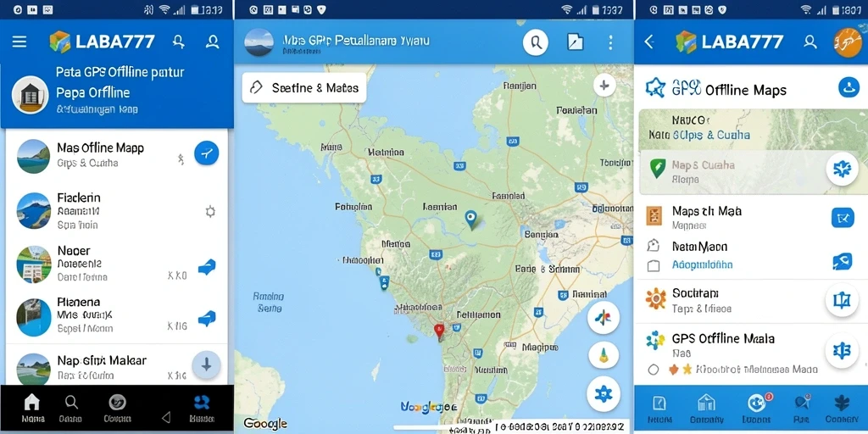Screen dimensions: 868x434
Task: Tap the orange flower icon beside Sochtam
Action: point(656,298)
